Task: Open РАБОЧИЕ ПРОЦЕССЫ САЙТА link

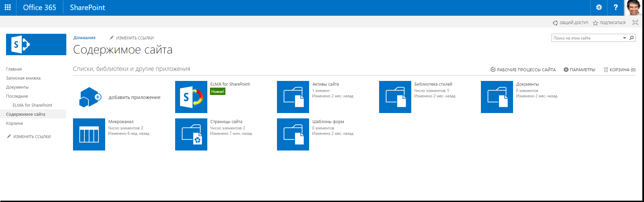Action: pyautogui.click(x=523, y=70)
